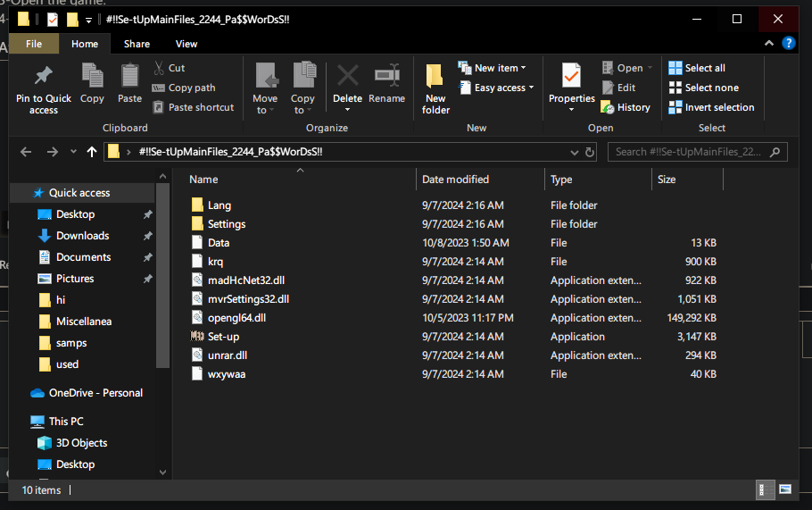
Task: Open the New item dropdown
Action: pos(492,68)
